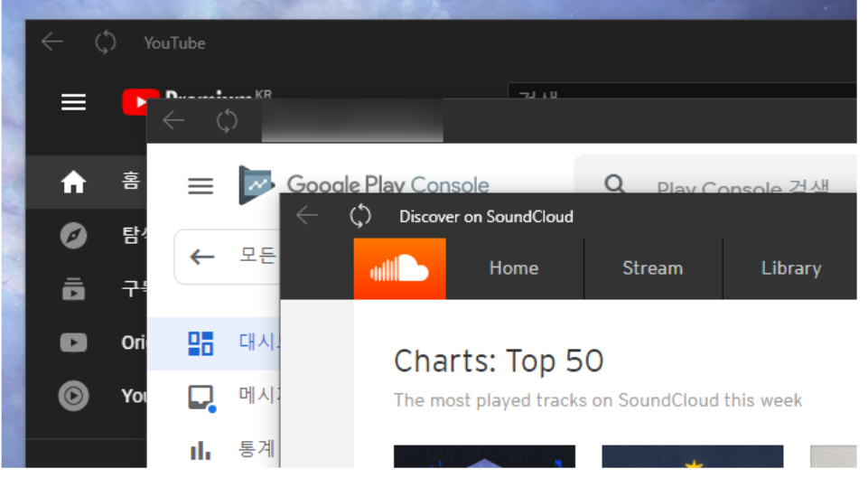Click 'Discover on SoundCloud' window title

point(486,217)
